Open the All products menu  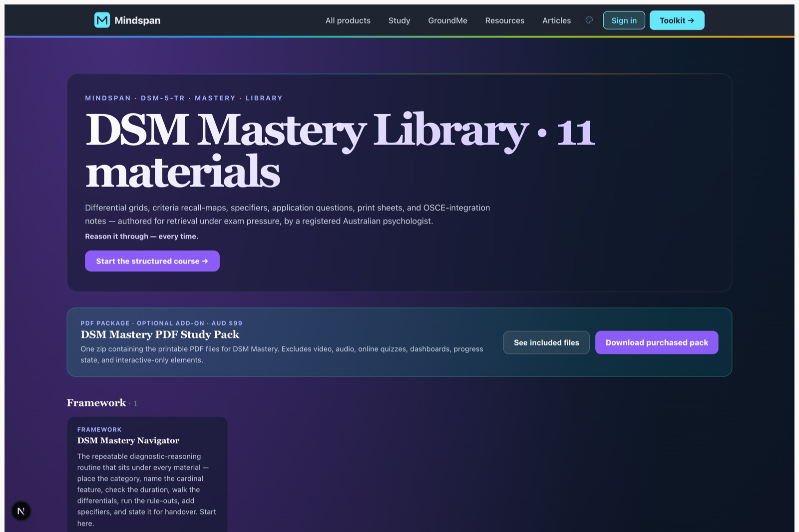[x=348, y=20]
